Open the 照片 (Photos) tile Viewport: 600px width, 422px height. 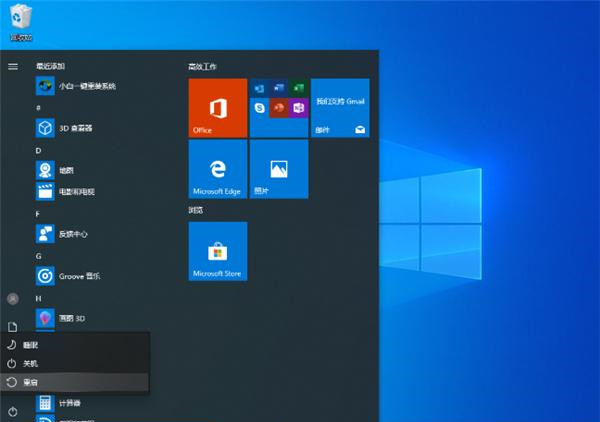pyautogui.click(x=279, y=169)
